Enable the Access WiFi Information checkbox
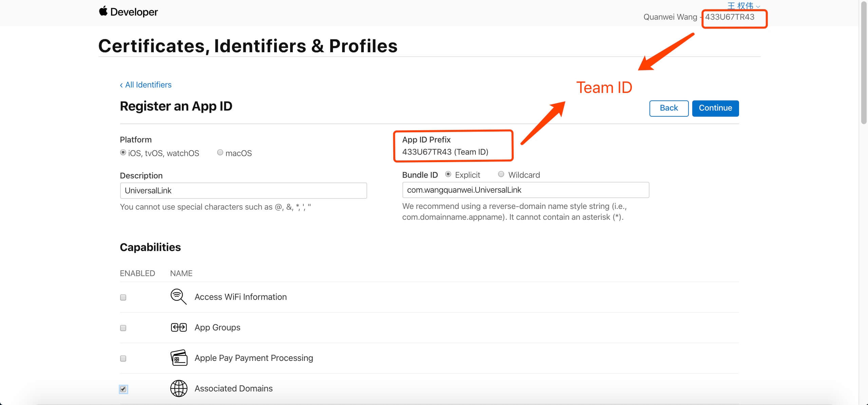 coord(123,297)
